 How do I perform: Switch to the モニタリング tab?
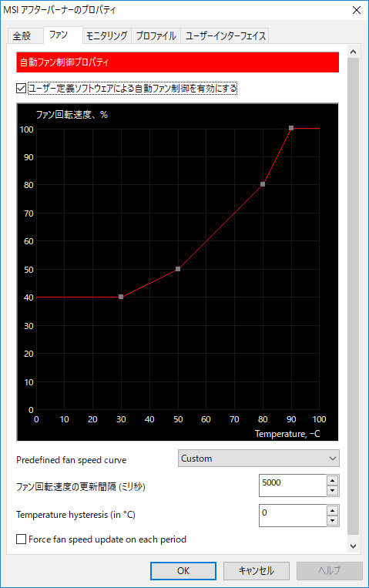pos(107,36)
